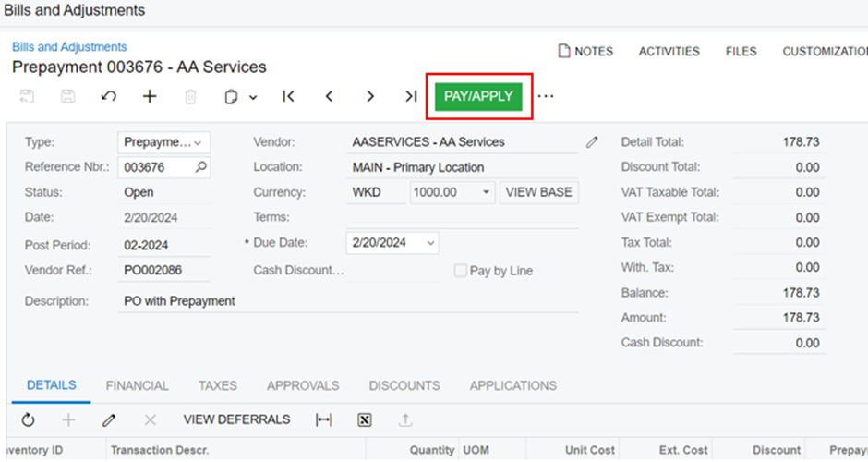The image size is (868, 462).
Task: Go to first record icon
Action: [x=288, y=96]
